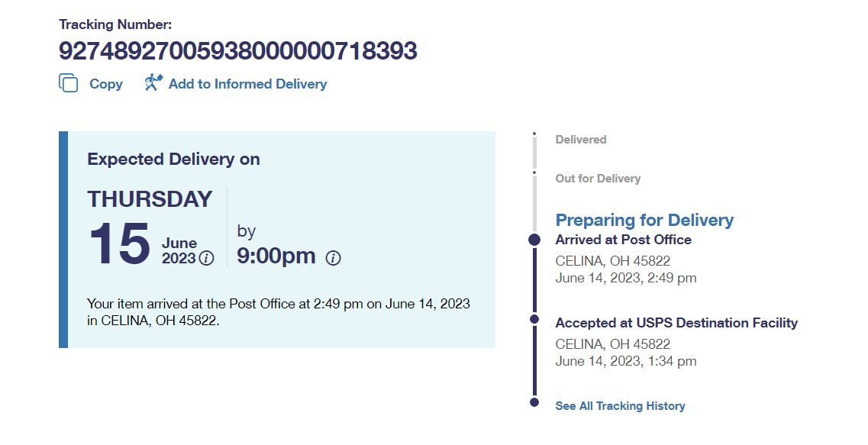This screenshot has width=868, height=445.
Task: Click the Preparing for Delivery heading
Action: 644,220
